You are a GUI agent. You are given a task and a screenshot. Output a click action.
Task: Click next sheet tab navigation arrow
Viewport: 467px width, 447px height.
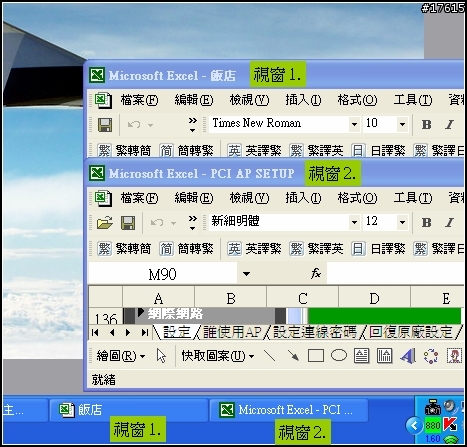128,332
